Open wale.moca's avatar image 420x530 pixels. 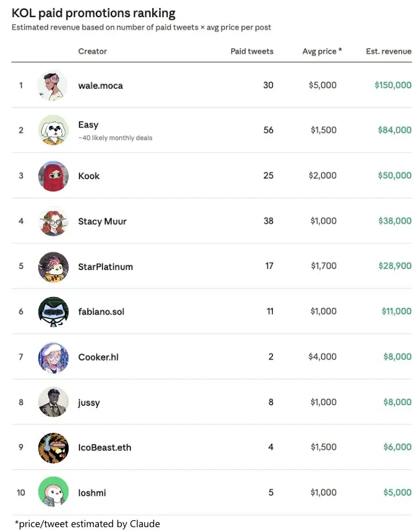click(52, 85)
